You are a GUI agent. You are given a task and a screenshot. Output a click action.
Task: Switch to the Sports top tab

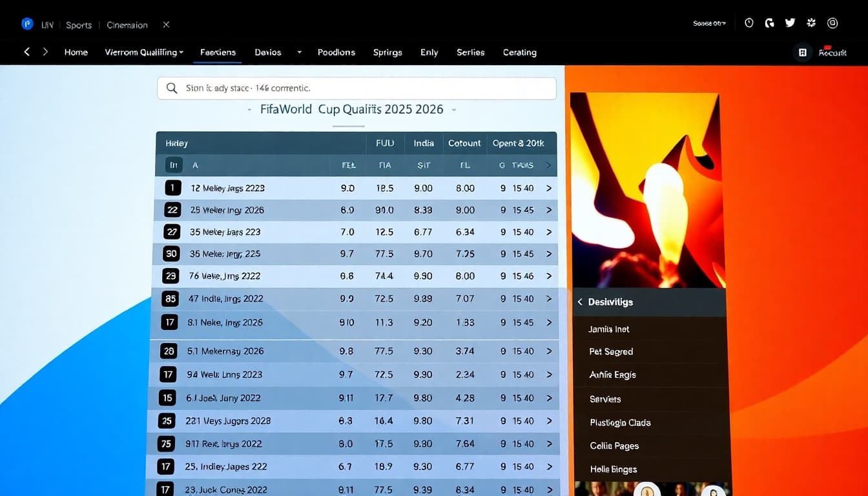click(x=79, y=25)
